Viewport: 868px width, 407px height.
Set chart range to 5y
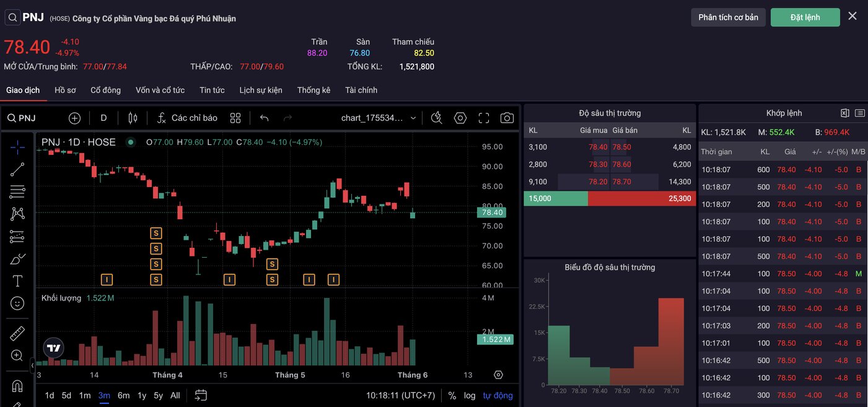pyautogui.click(x=159, y=395)
